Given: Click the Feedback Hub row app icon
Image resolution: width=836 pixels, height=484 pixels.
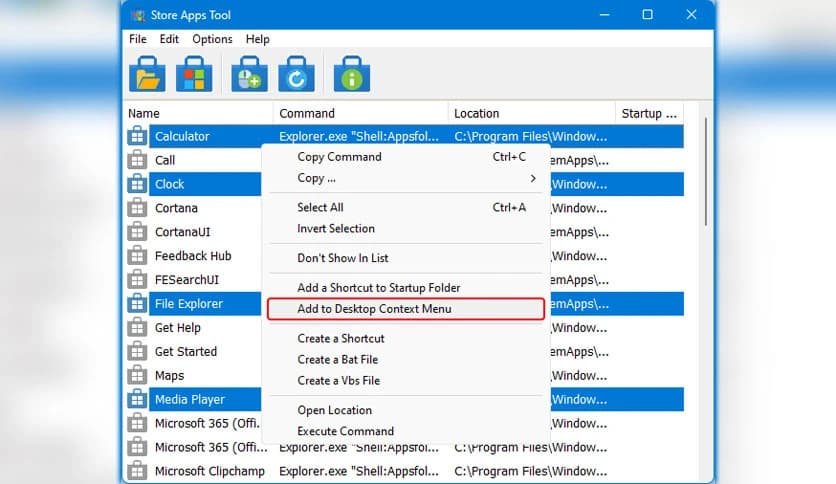Looking at the screenshot, I should [x=137, y=256].
